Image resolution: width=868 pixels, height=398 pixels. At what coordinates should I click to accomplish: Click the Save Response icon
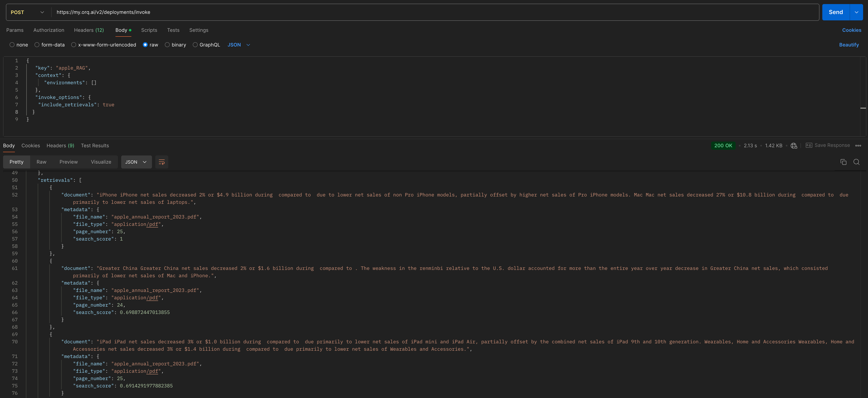809,145
